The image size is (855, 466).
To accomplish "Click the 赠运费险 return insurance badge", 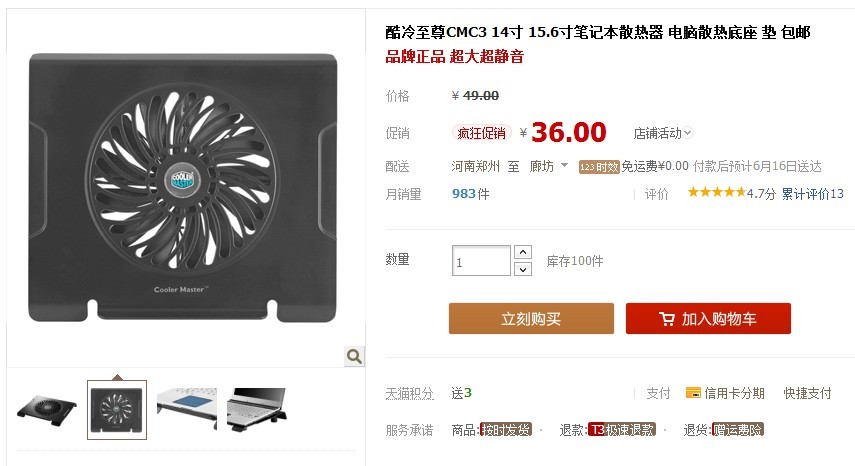I will point(738,430).
